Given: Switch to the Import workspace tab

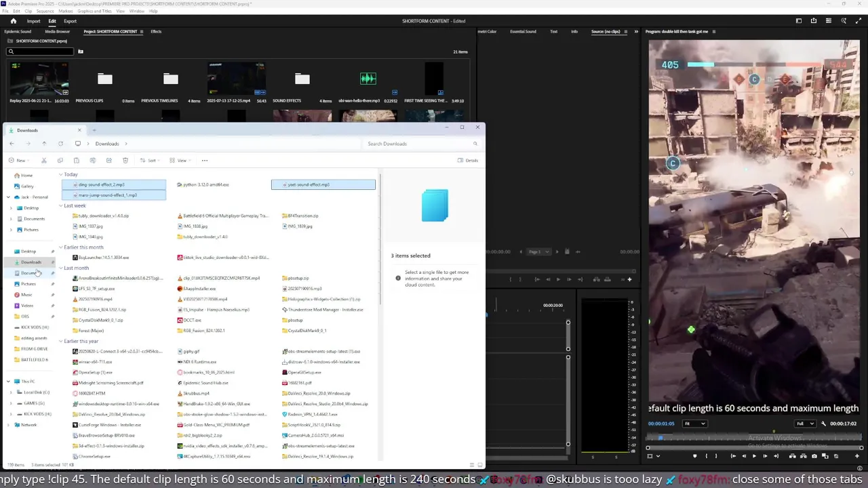Looking at the screenshot, I should click(x=33, y=21).
